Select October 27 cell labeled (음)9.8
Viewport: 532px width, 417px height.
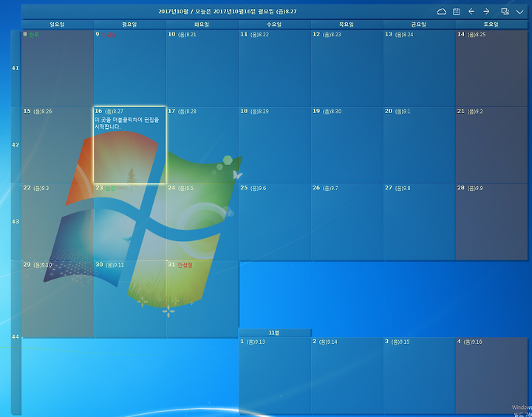click(x=419, y=222)
